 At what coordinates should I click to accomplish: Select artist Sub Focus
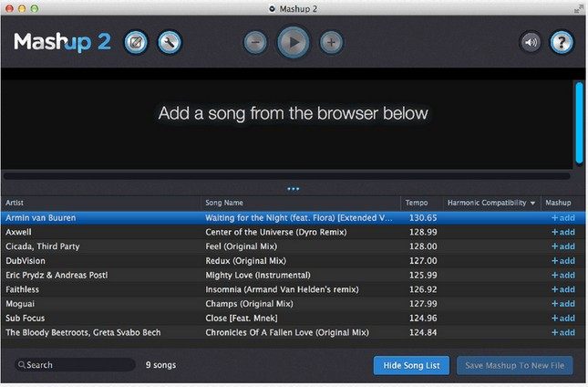click(x=25, y=318)
